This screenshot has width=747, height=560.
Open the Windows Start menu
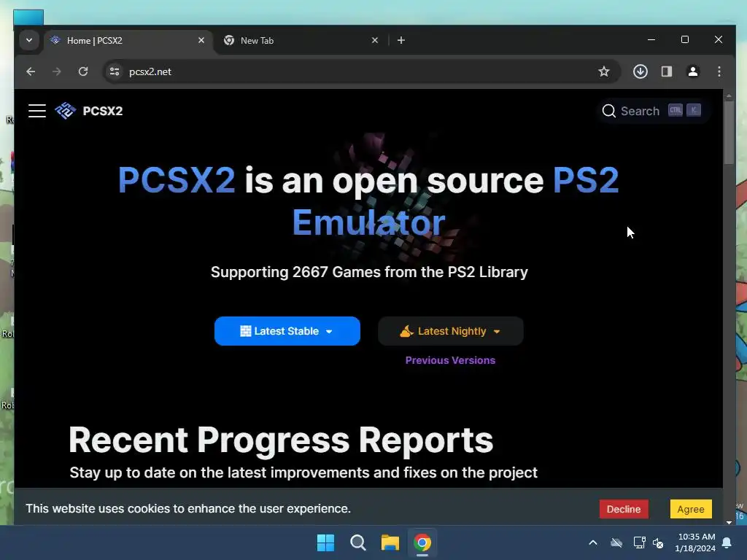click(x=326, y=542)
